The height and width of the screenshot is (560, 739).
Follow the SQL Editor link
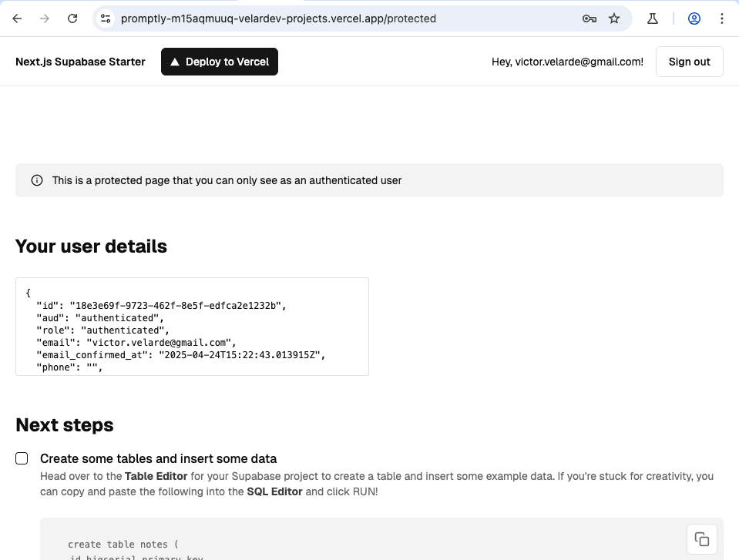pos(275,491)
